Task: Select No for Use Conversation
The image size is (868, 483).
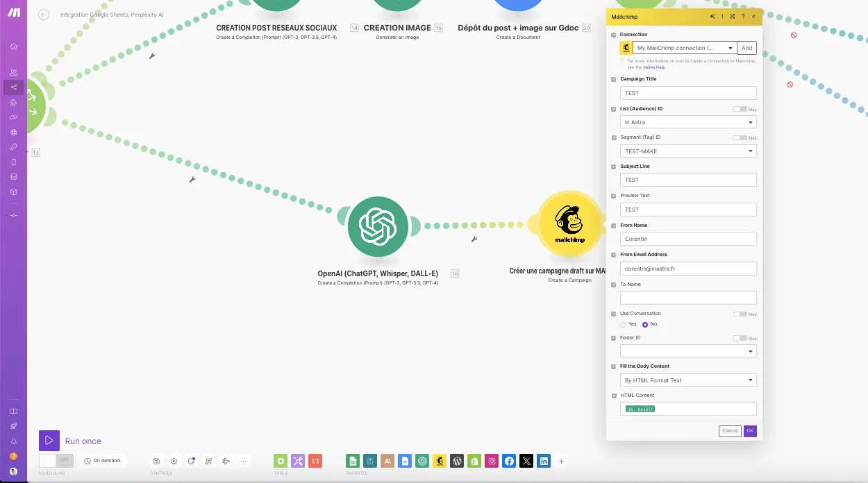Action: click(x=645, y=324)
